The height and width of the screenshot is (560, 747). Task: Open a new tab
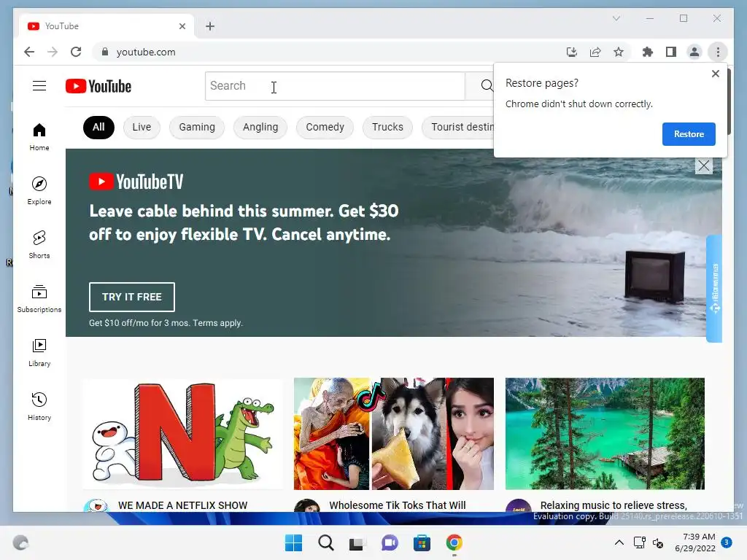[x=210, y=26]
